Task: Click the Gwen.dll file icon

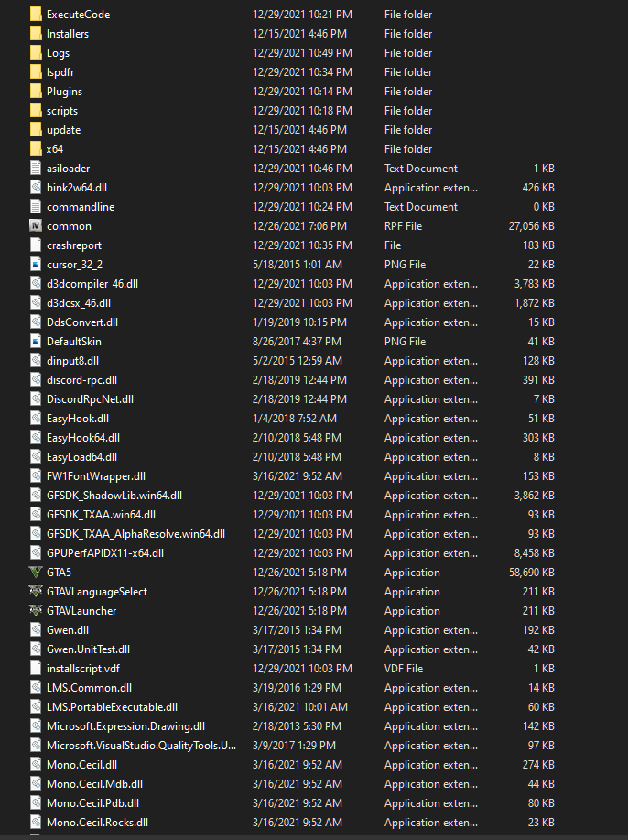Action: pyautogui.click(x=36, y=630)
